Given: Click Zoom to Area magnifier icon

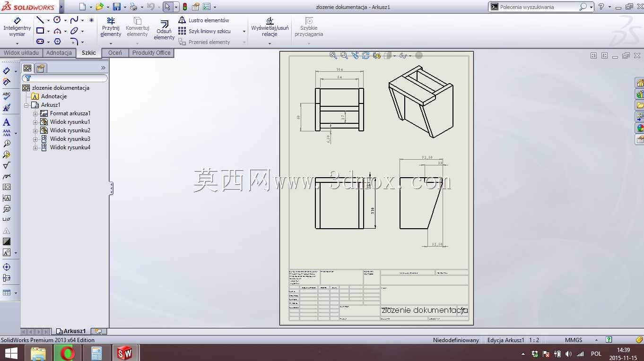Looking at the screenshot, I should [x=344, y=55].
